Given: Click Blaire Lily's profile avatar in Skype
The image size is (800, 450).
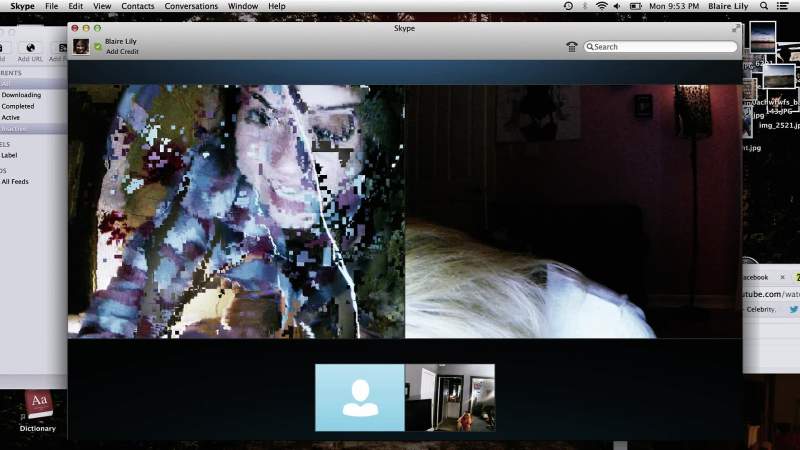Looking at the screenshot, I should pos(81,46).
